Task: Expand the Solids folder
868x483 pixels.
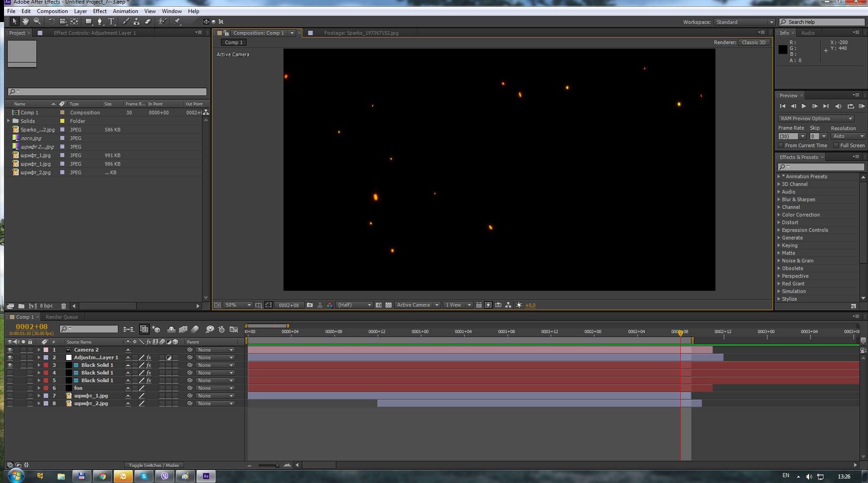Action: coord(9,121)
